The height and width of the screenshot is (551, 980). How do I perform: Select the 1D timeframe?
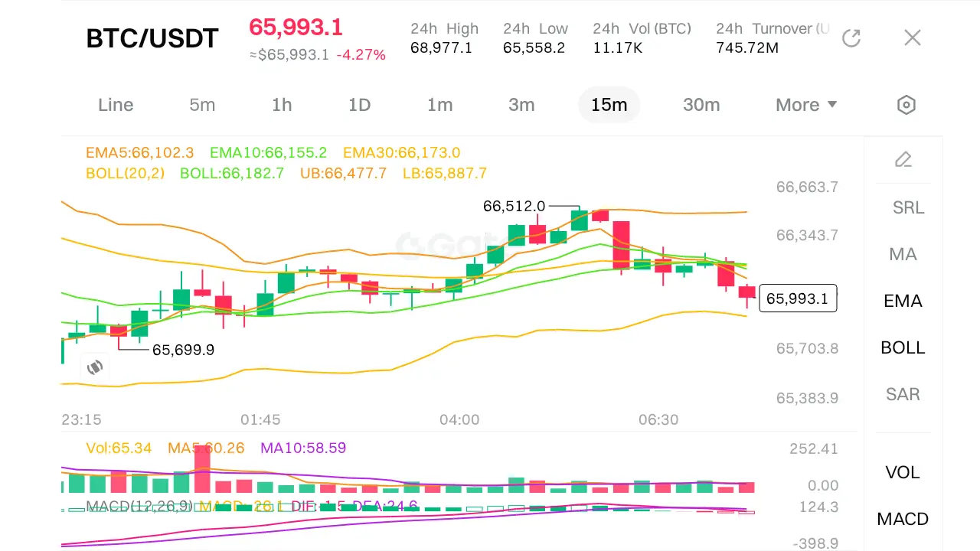360,105
